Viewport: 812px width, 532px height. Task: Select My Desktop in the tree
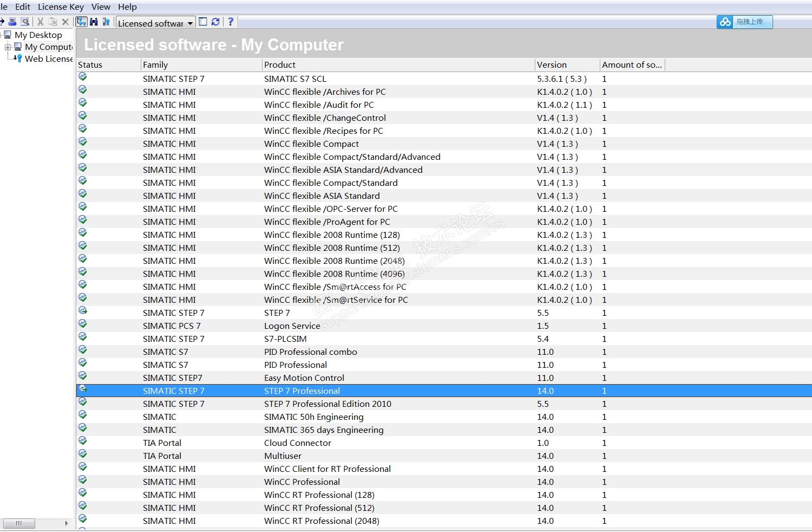38,35
